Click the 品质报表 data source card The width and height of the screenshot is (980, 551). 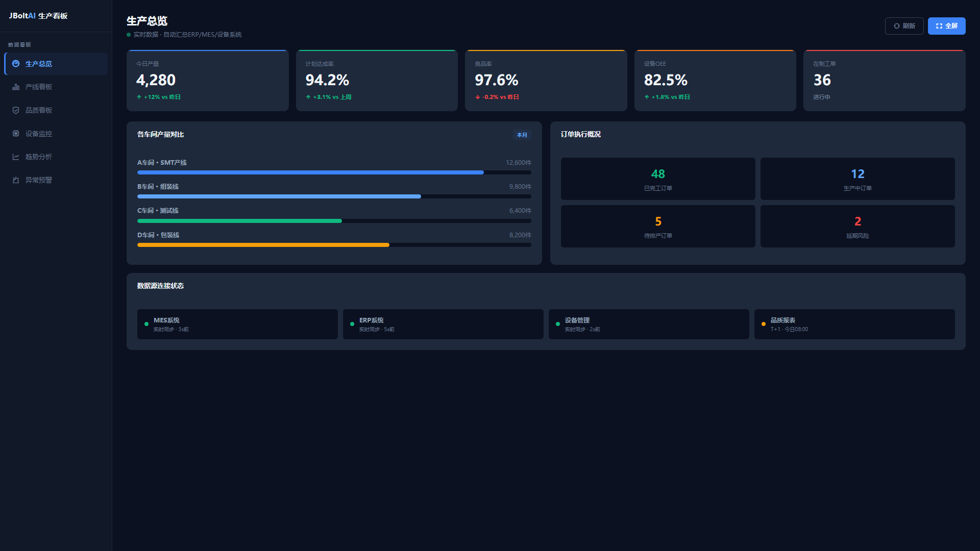tap(854, 324)
